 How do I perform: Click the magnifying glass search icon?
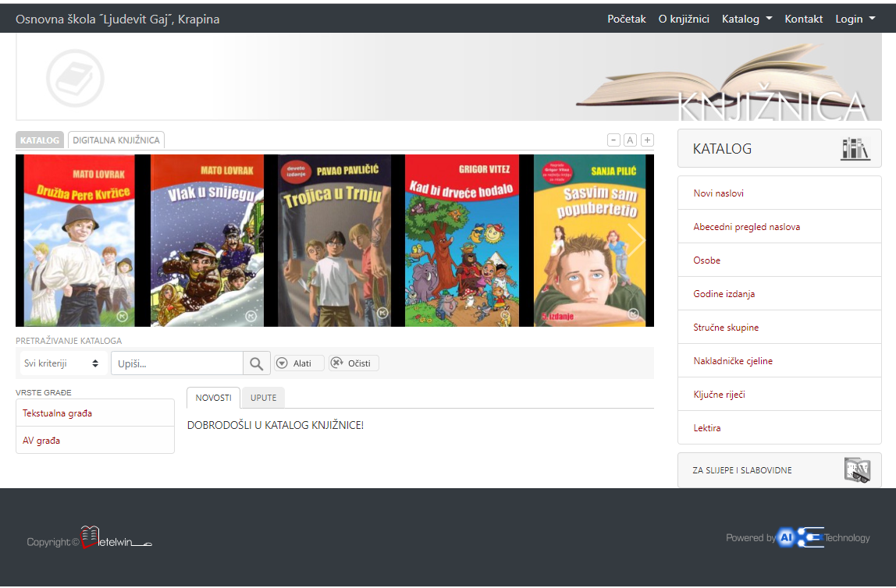257,363
